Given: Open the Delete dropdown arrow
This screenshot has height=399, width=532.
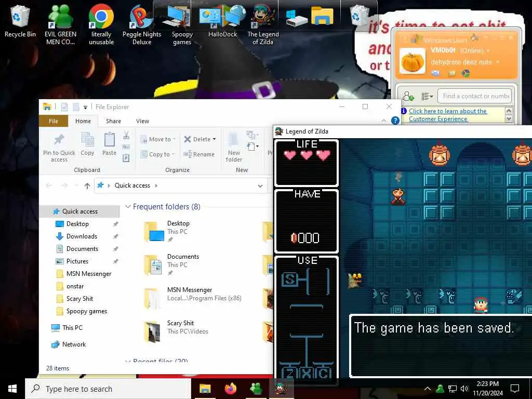Looking at the screenshot, I should point(214,139).
